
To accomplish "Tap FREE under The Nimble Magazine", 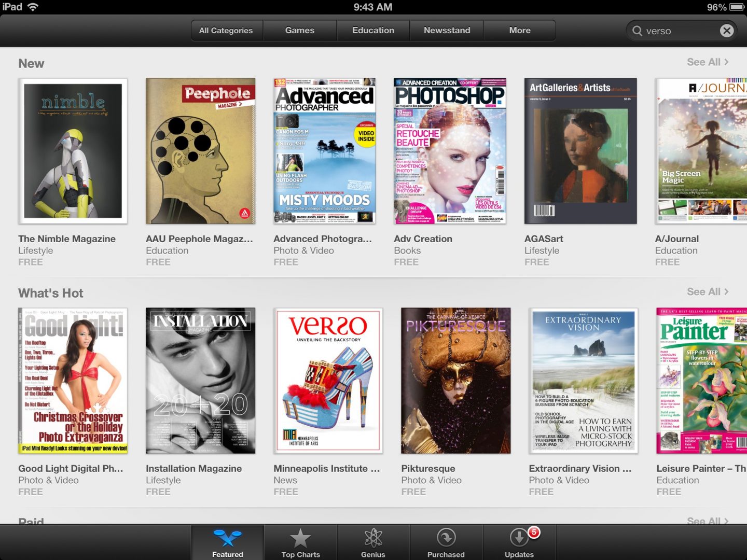I will pos(31,262).
